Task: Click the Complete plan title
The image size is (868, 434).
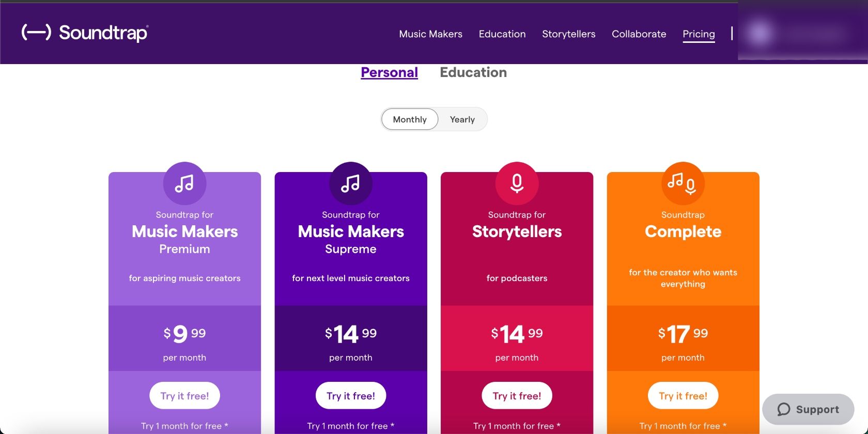Action: (x=683, y=231)
